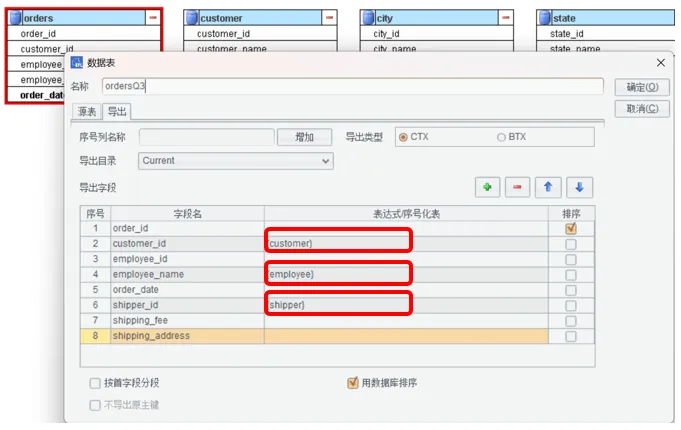Click the orders table database icon

tap(15, 18)
